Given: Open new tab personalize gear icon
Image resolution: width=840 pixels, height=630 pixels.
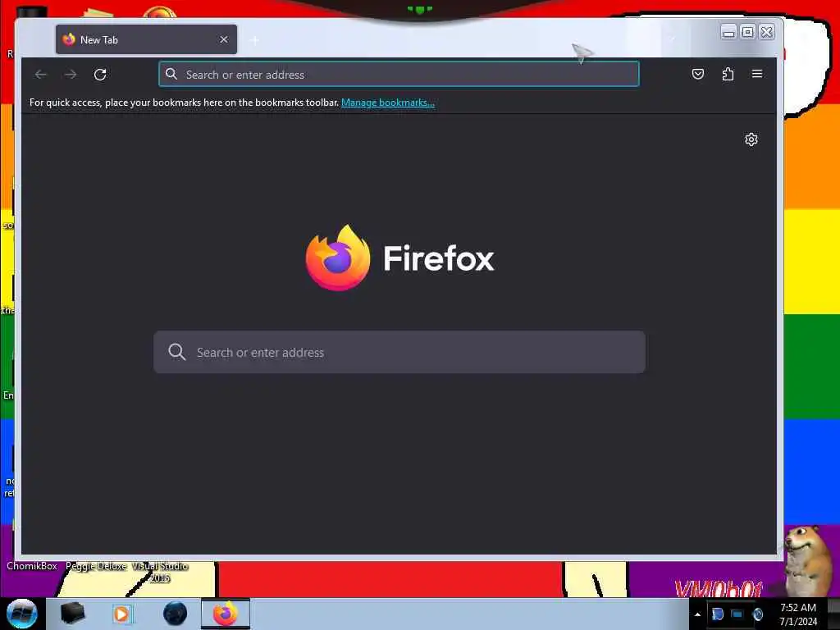Looking at the screenshot, I should [751, 139].
